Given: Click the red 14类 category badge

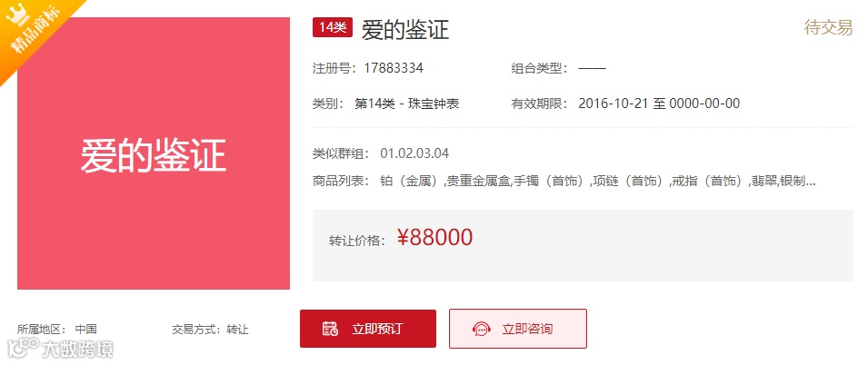Looking at the screenshot, I should (x=333, y=27).
